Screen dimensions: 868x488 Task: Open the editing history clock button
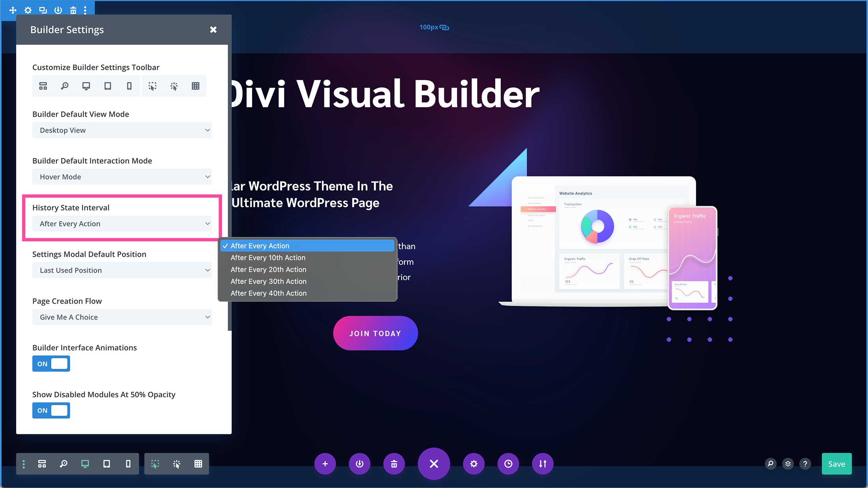point(508,464)
